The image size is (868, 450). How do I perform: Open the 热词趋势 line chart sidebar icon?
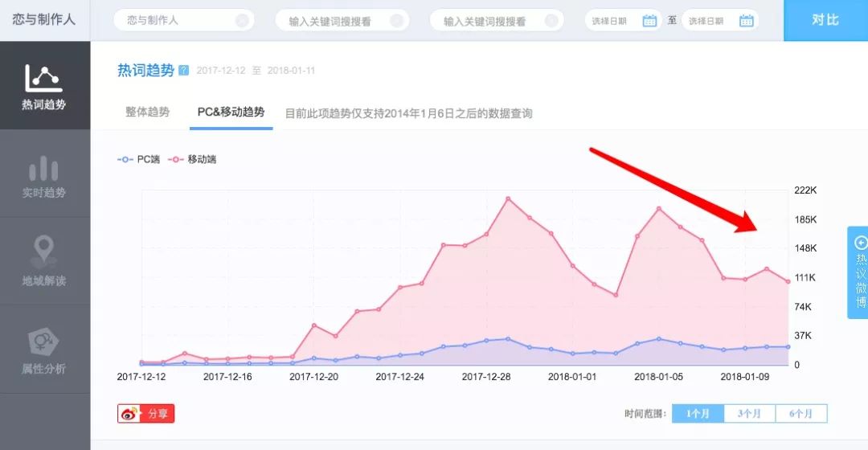(x=43, y=78)
